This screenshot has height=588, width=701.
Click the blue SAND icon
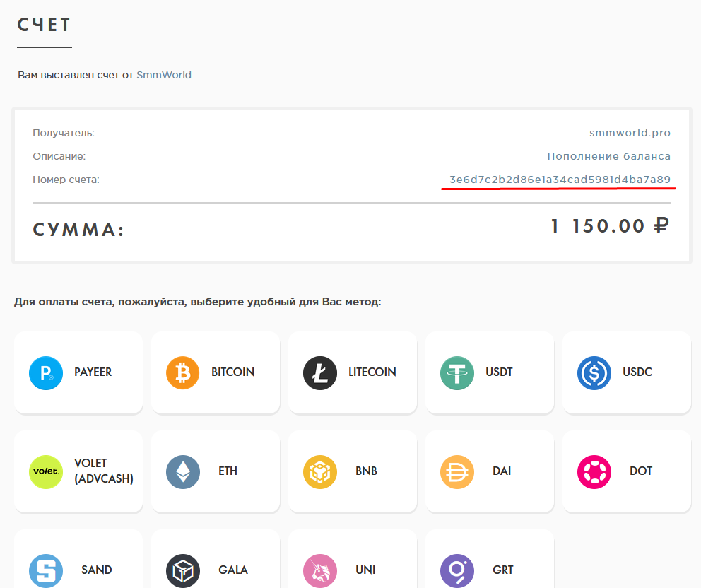[46, 570]
